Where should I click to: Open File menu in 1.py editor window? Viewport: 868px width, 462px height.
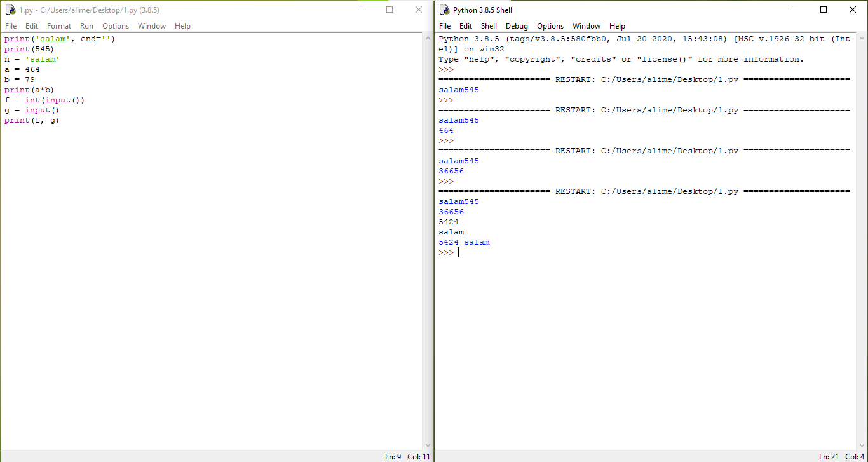coord(11,26)
